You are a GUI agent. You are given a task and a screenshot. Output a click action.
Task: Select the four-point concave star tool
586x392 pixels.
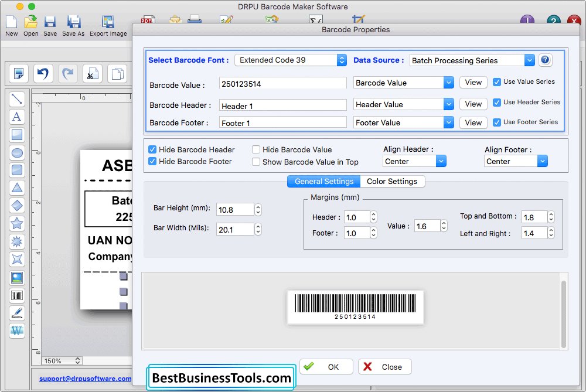point(17,259)
